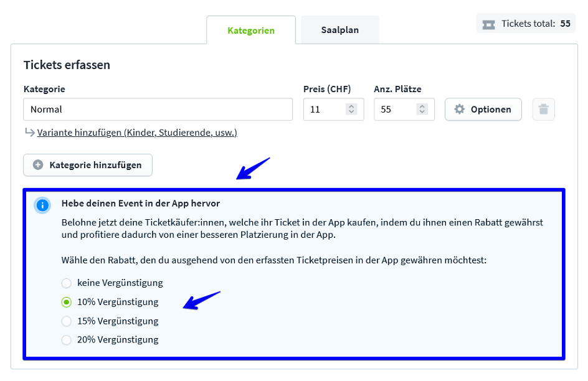
Task: Click the ticket icon beside Tickets total
Action: pyautogui.click(x=488, y=24)
